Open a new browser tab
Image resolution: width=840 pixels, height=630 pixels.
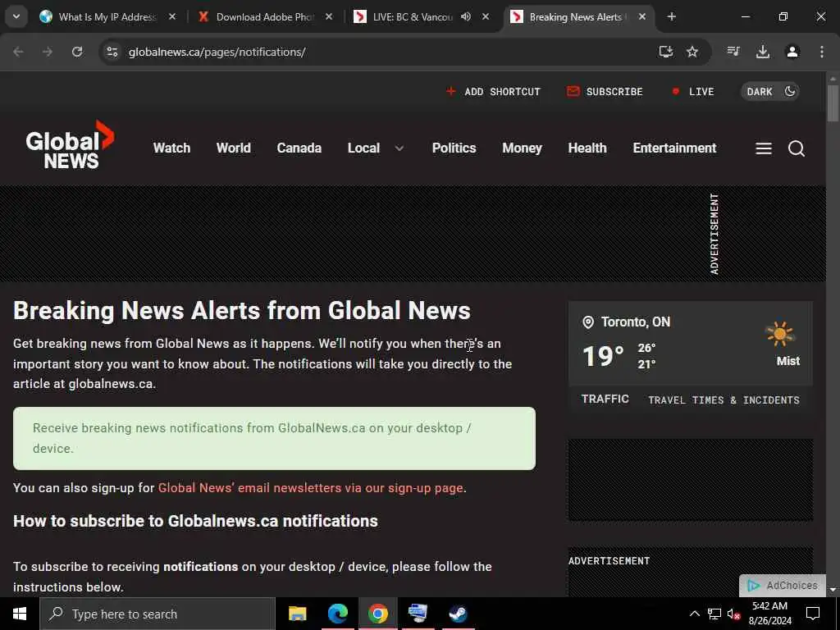pyautogui.click(x=671, y=16)
